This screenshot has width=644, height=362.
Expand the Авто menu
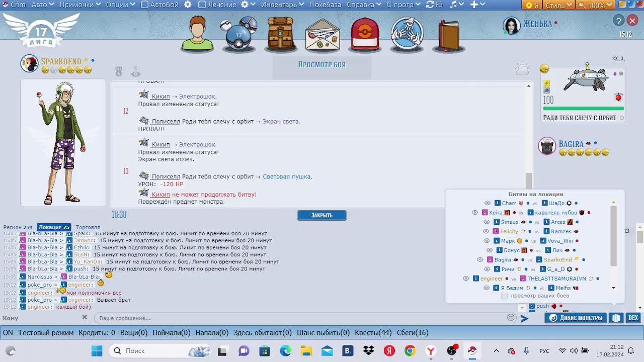coord(42,5)
